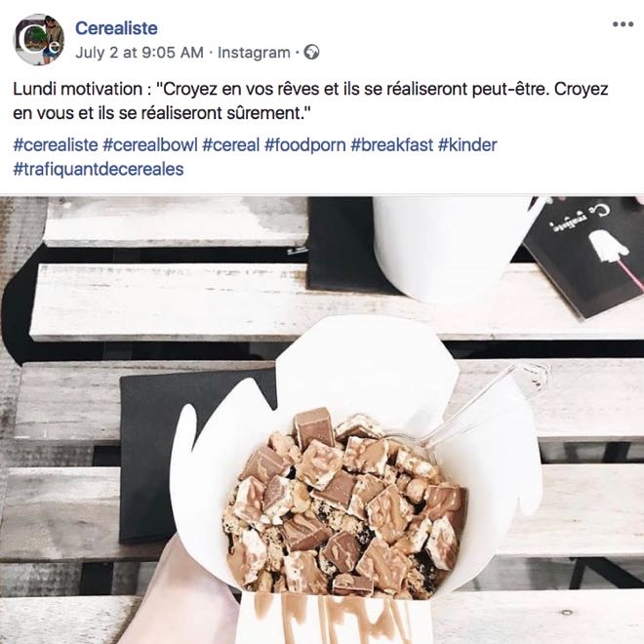Open the July 2 at 9:05 AM timestamp
Screen dimensions: 644x644
pyautogui.click(x=140, y=53)
